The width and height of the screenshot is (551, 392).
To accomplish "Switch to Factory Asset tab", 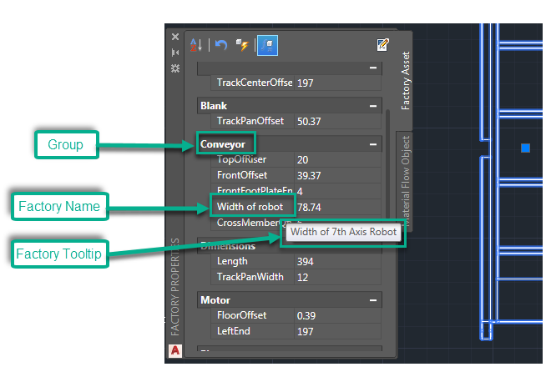I will pos(405,81).
